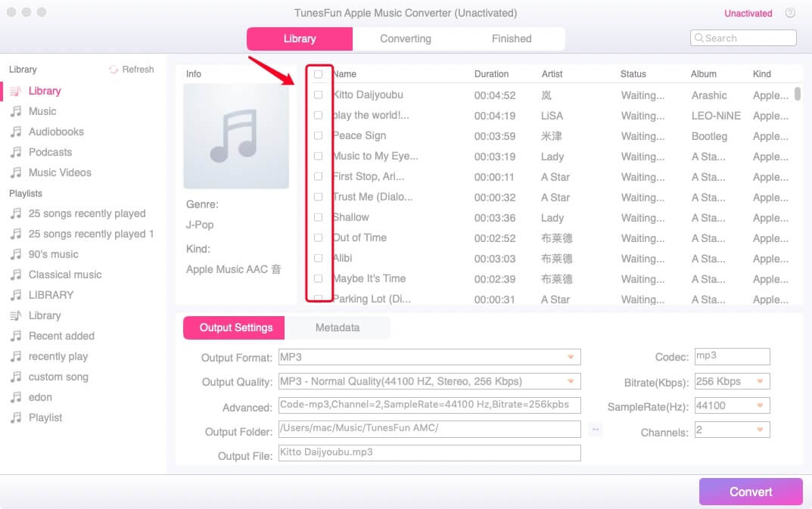The height and width of the screenshot is (509, 812).
Task: Open the Output Quality dropdown
Action: pyautogui.click(x=429, y=381)
